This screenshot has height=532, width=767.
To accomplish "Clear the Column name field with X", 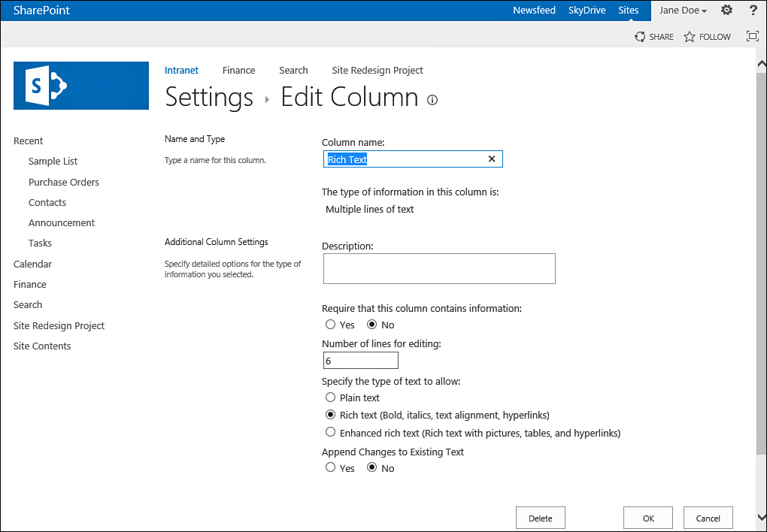I will click(492, 159).
